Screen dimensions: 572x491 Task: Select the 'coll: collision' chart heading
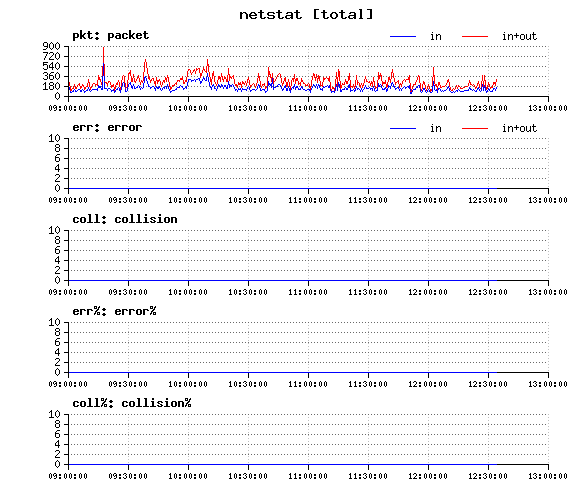click(125, 219)
